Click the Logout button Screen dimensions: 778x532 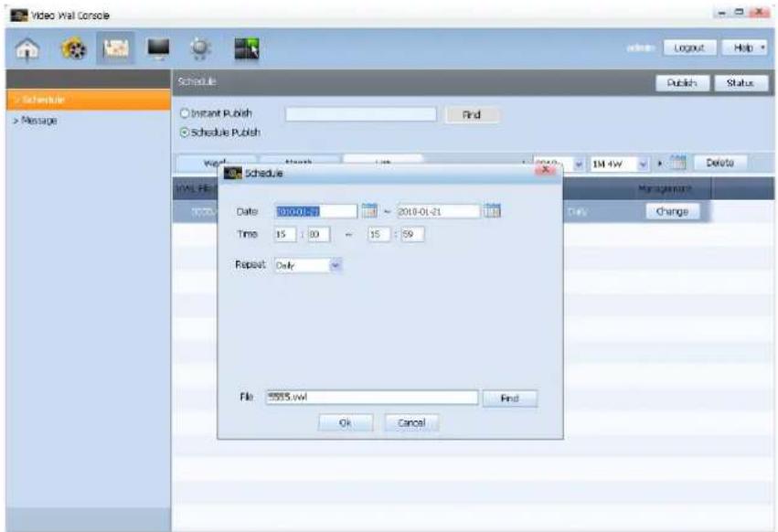click(x=689, y=48)
